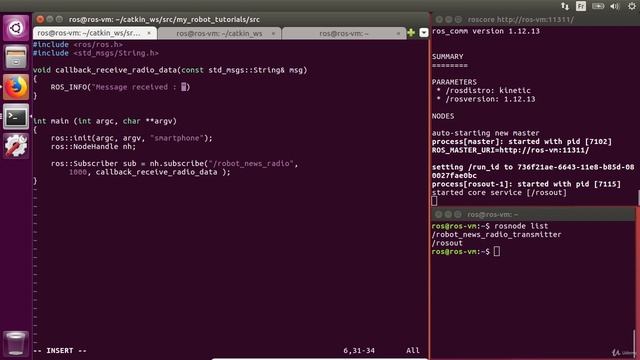The height and width of the screenshot is (360, 640).
Task: Click the 'ROS_INFO' code line
Action: click(120, 87)
